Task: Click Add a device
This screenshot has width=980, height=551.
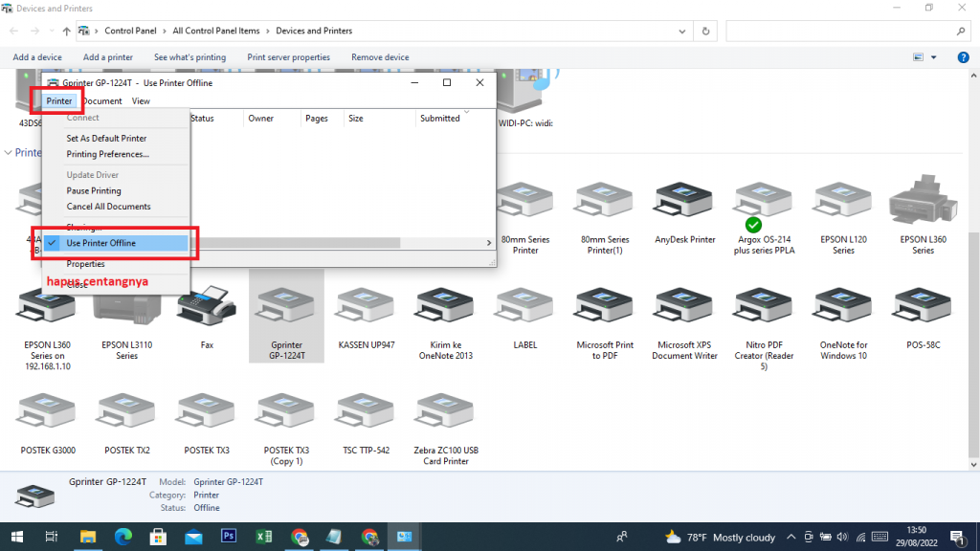Action: pos(37,56)
